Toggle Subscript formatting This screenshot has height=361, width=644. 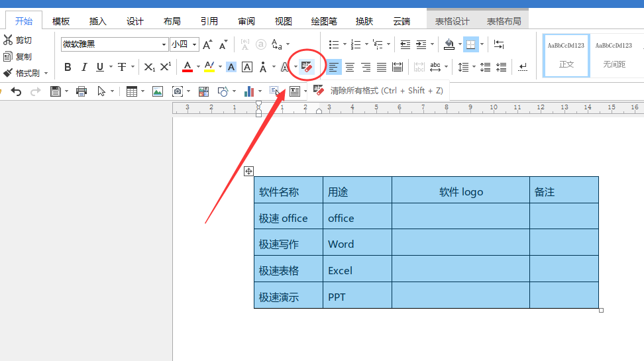[150, 67]
